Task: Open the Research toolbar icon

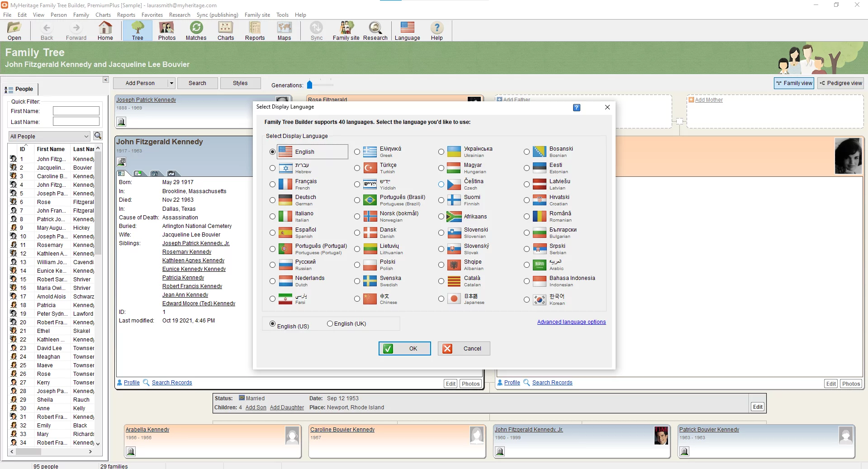Action: [375, 31]
